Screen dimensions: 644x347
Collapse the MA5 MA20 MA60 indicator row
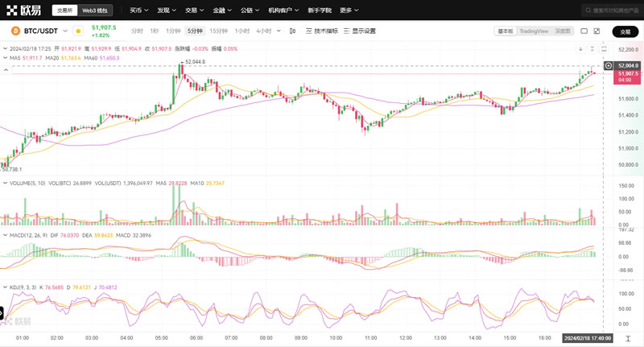(5, 58)
